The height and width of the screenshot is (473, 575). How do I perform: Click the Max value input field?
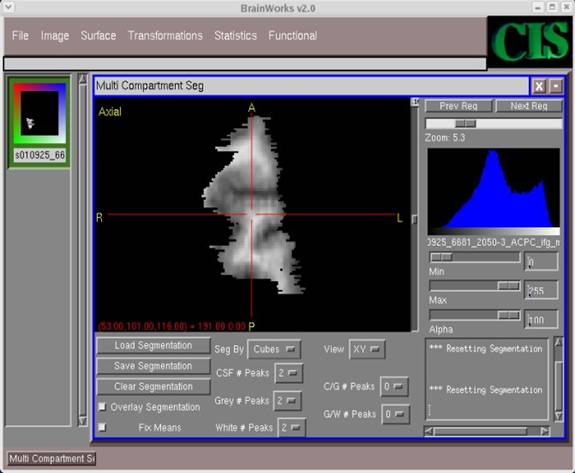pyautogui.click(x=542, y=290)
